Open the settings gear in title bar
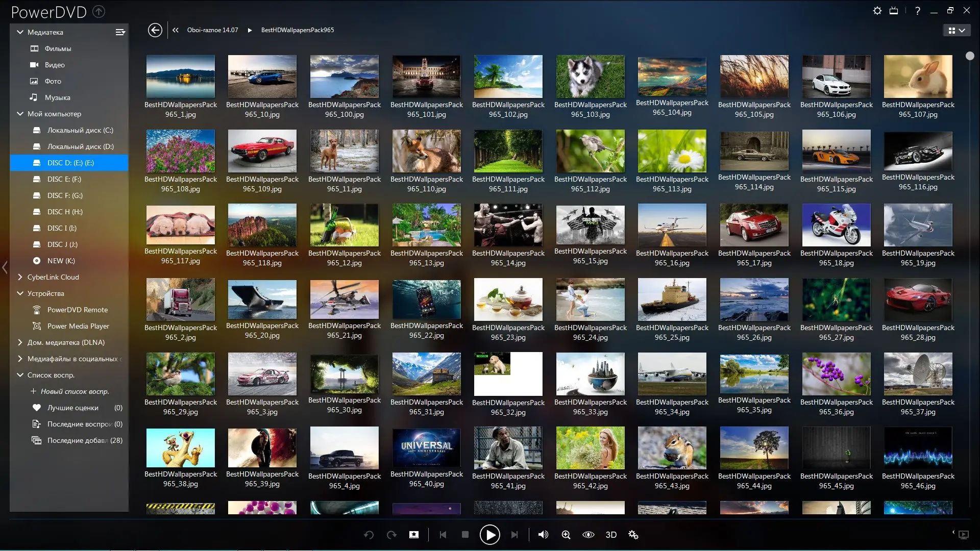 click(877, 11)
